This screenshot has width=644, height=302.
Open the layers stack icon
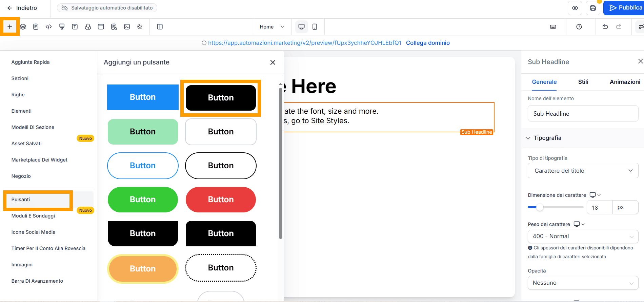[23, 27]
